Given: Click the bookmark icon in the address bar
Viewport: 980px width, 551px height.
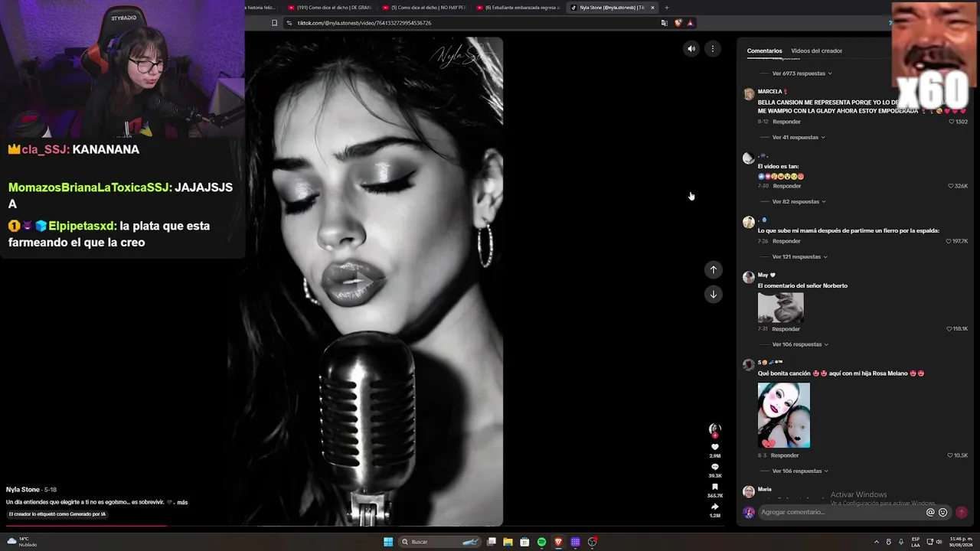Looking at the screenshot, I should [x=275, y=23].
